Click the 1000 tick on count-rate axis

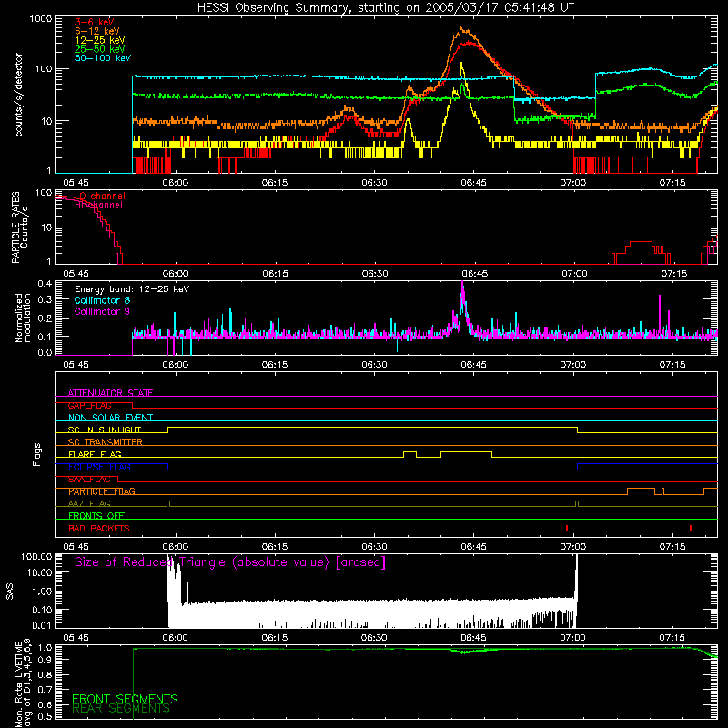pos(41,19)
